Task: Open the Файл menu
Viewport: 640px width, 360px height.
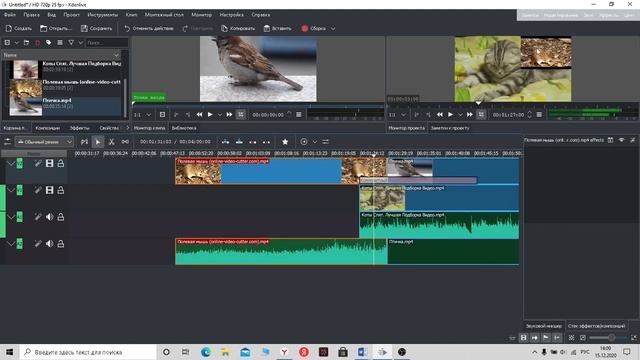Action: point(10,15)
